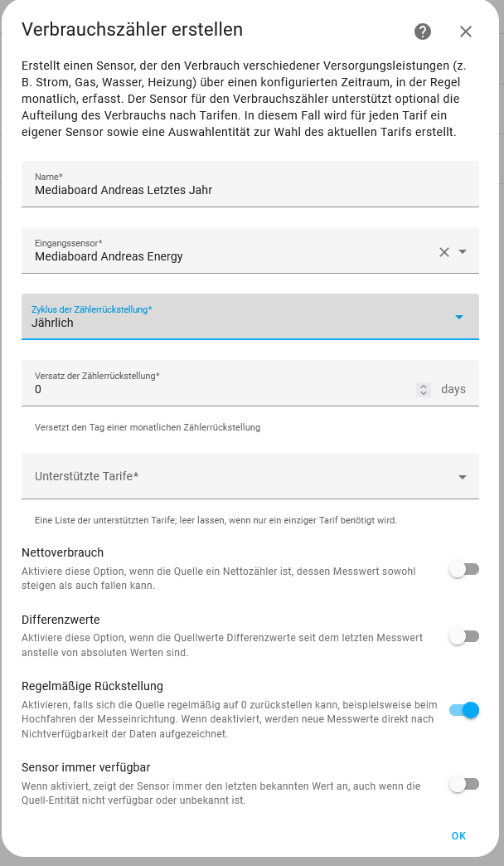The image size is (504, 866).
Task: Open the Zyklus der Zählerrückstellung dropdown arrow
Action: [x=459, y=317]
